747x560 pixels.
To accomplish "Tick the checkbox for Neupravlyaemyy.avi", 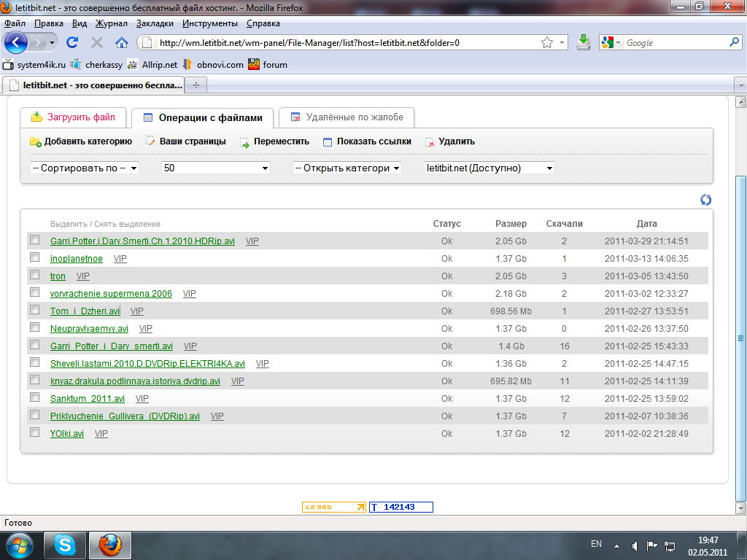I will pyautogui.click(x=35, y=327).
